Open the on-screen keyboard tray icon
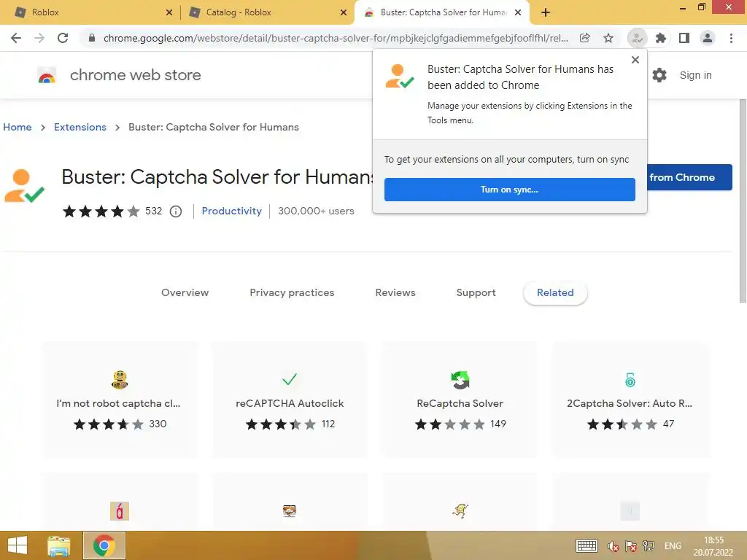The height and width of the screenshot is (560, 747). click(587, 545)
